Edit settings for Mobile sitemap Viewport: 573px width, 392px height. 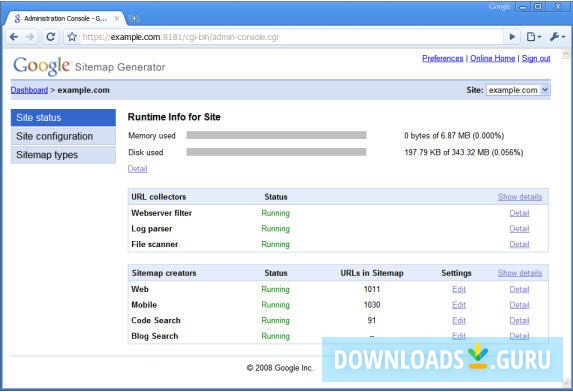tap(459, 305)
